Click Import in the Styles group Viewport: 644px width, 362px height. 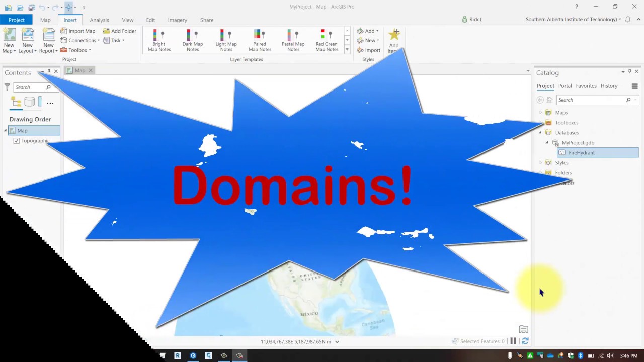pos(369,50)
